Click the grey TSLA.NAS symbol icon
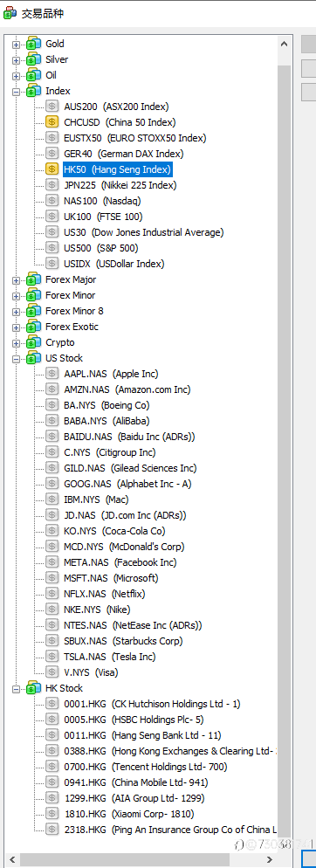This screenshot has height=868, width=316. tap(52, 657)
